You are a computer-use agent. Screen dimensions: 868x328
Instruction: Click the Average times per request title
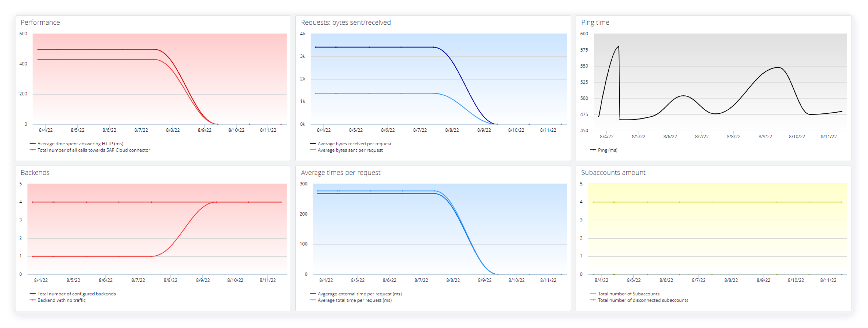tap(341, 172)
